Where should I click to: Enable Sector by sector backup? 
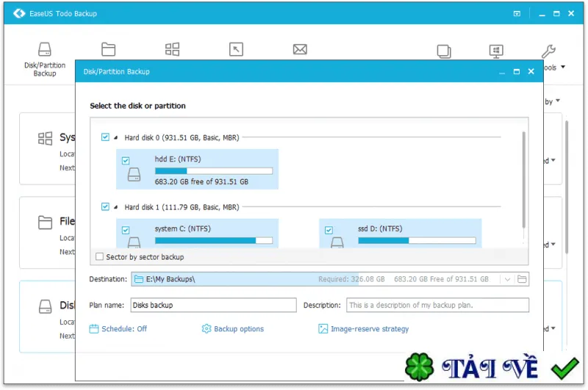[100, 256]
